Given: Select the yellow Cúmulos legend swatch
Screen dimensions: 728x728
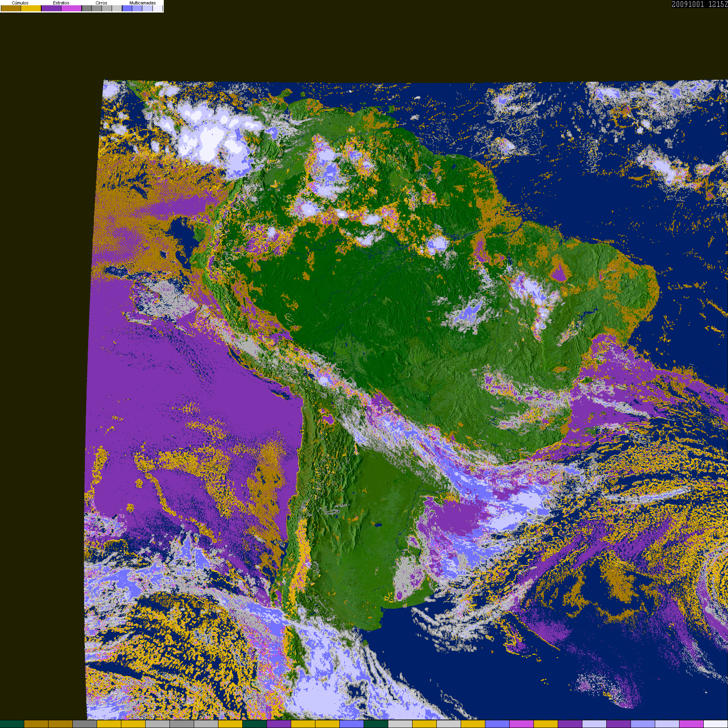Looking at the screenshot, I should tap(31, 8).
